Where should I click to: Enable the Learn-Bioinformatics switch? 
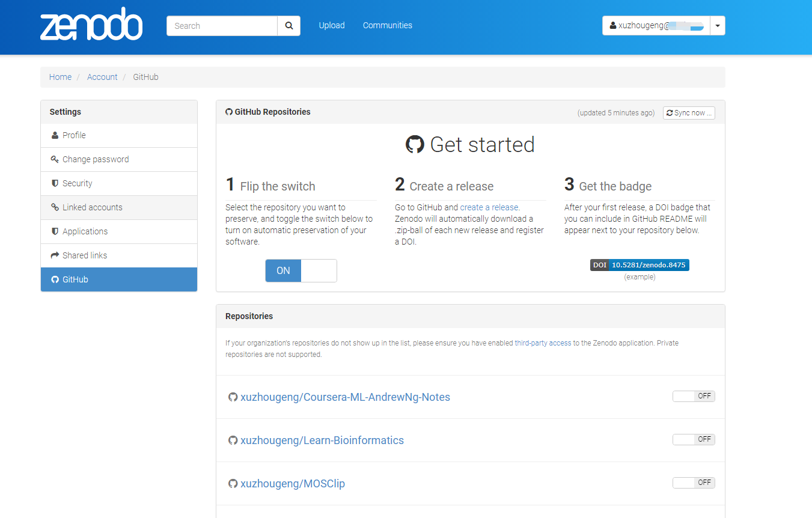[x=694, y=439]
